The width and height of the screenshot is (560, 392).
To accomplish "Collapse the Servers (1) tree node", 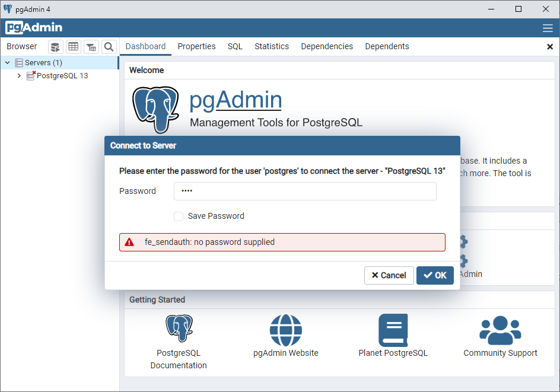I will tap(8, 63).
